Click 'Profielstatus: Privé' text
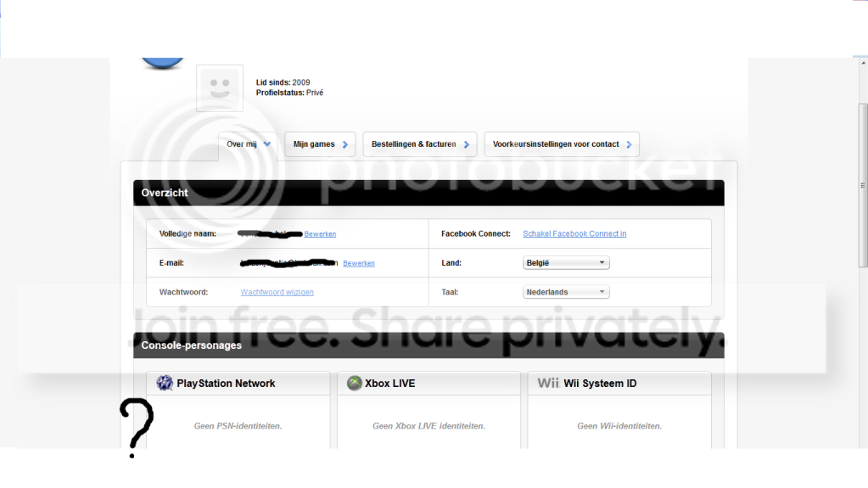868x488 pixels. pos(289,93)
